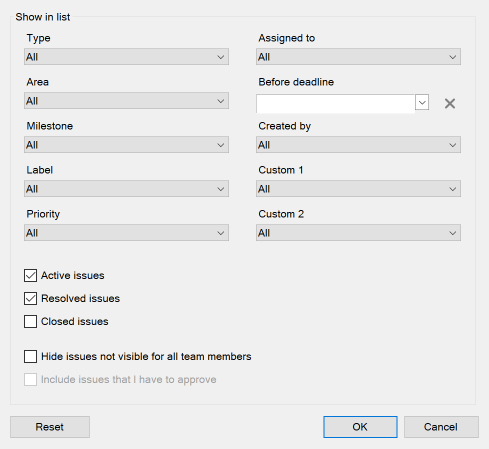
Task: Open the Before deadline calendar dropdown arrow
Action: [x=422, y=102]
